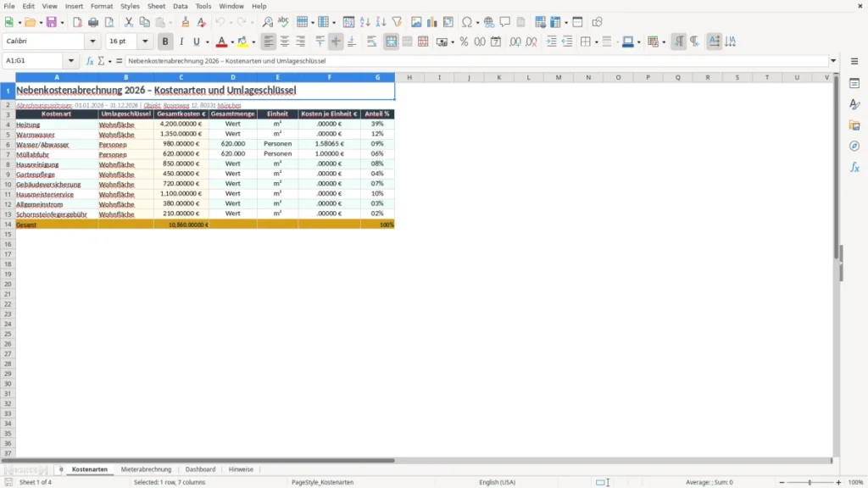Switch to Hinweise sheet tab
Screen dimensions: 868x488
tap(241, 469)
